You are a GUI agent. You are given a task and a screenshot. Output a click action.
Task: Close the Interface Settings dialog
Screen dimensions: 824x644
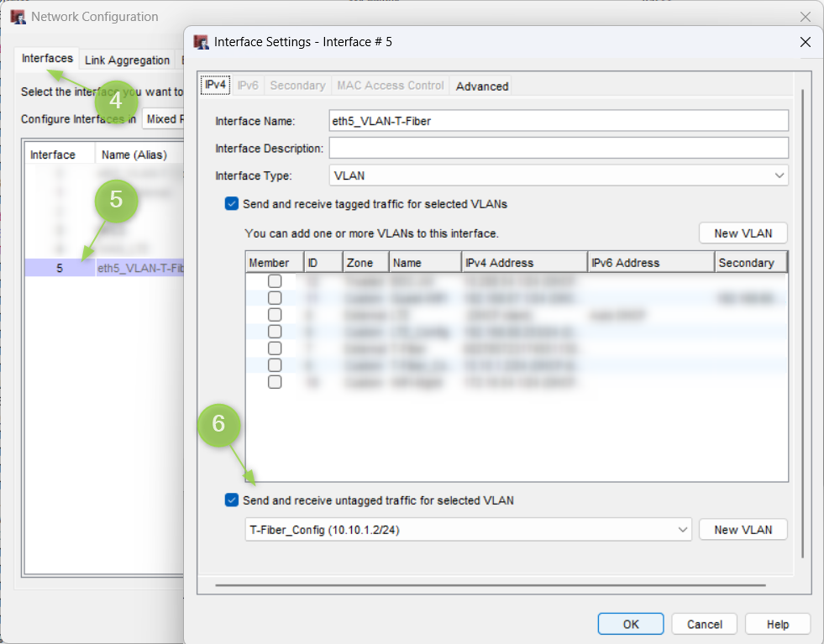(x=805, y=42)
